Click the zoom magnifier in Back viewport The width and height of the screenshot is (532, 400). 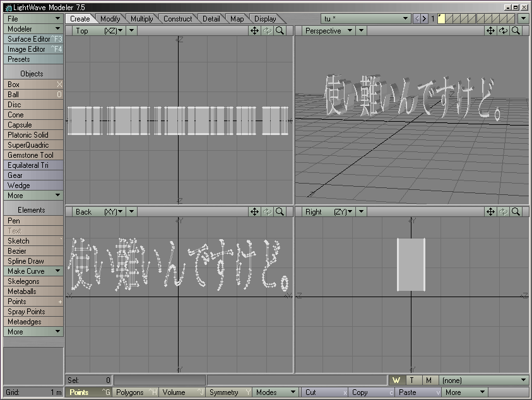point(280,211)
